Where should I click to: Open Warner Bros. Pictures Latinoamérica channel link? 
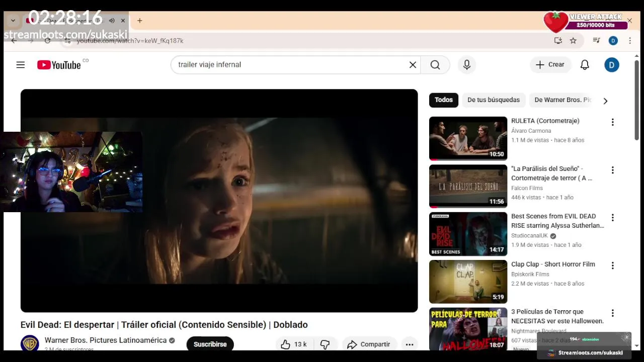pyautogui.click(x=106, y=340)
